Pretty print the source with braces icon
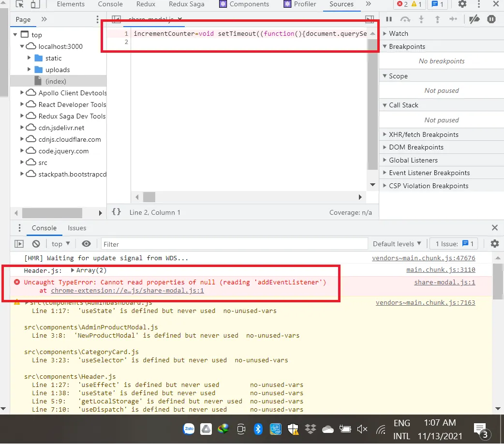 coord(117,212)
